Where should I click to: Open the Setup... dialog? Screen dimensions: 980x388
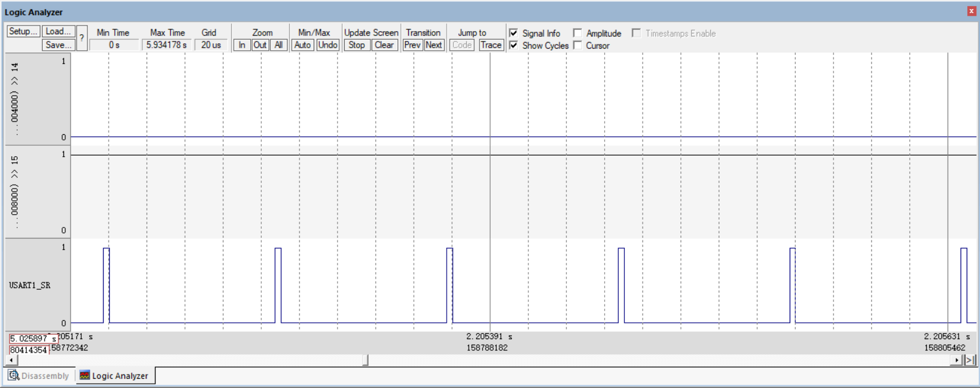(23, 31)
